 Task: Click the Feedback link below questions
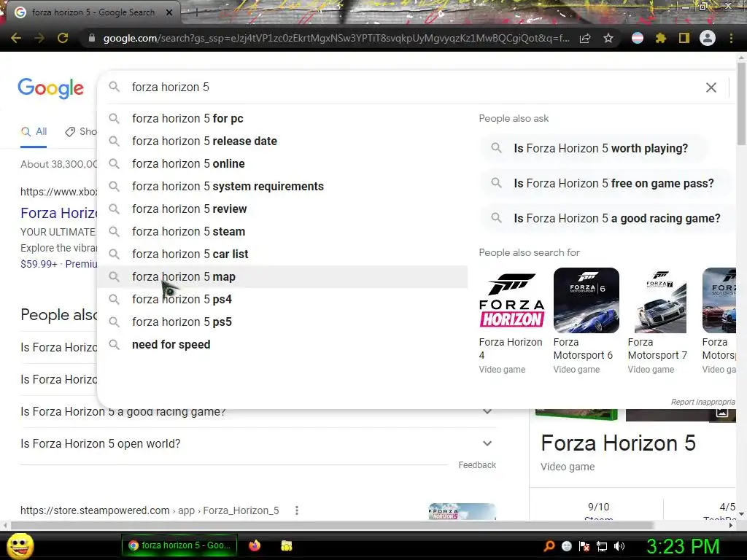[477, 465]
